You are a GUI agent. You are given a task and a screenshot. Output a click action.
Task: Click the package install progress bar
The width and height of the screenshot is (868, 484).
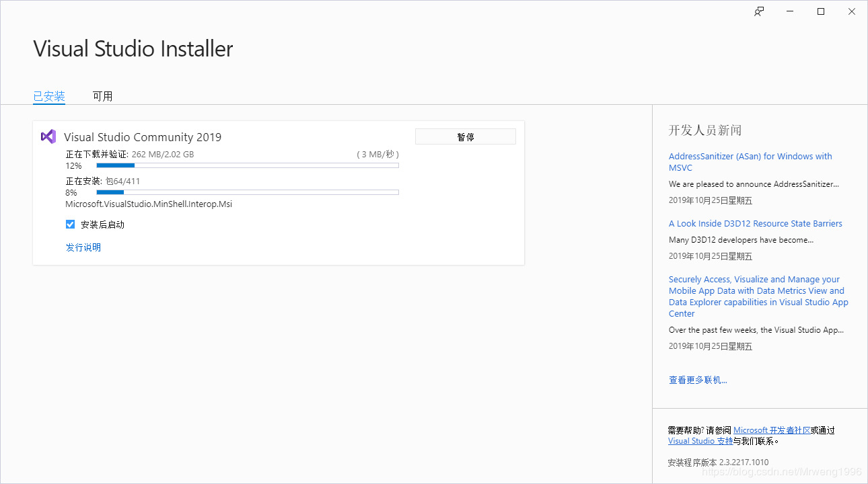click(x=248, y=192)
